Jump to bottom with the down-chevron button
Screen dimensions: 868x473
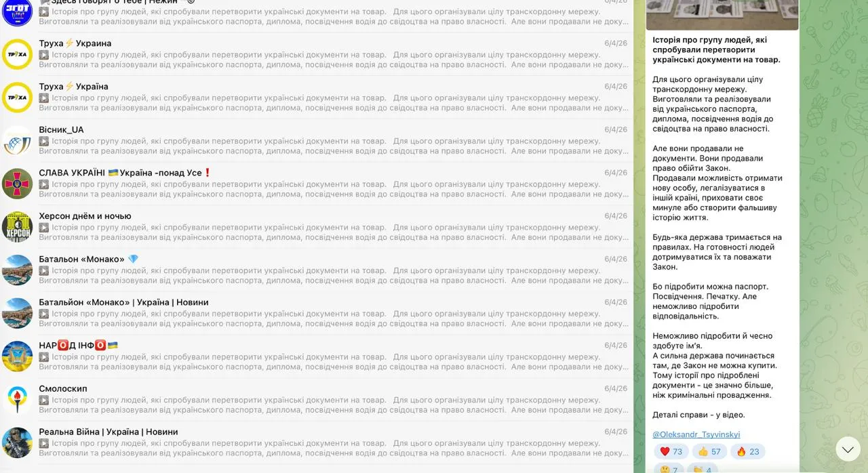coord(848,449)
